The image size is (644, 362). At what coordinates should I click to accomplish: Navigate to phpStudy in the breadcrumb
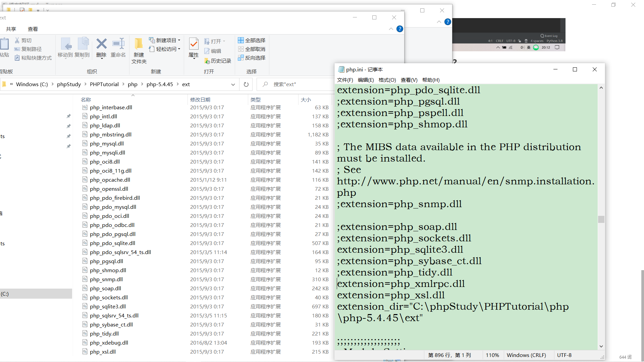click(69, 84)
